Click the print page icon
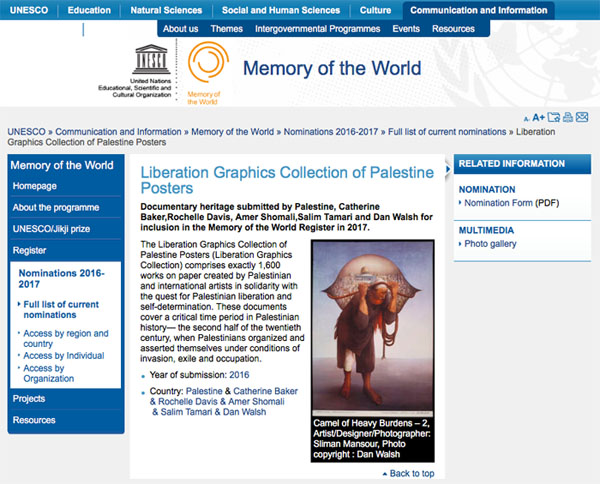600x484 pixels. (568, 117)
